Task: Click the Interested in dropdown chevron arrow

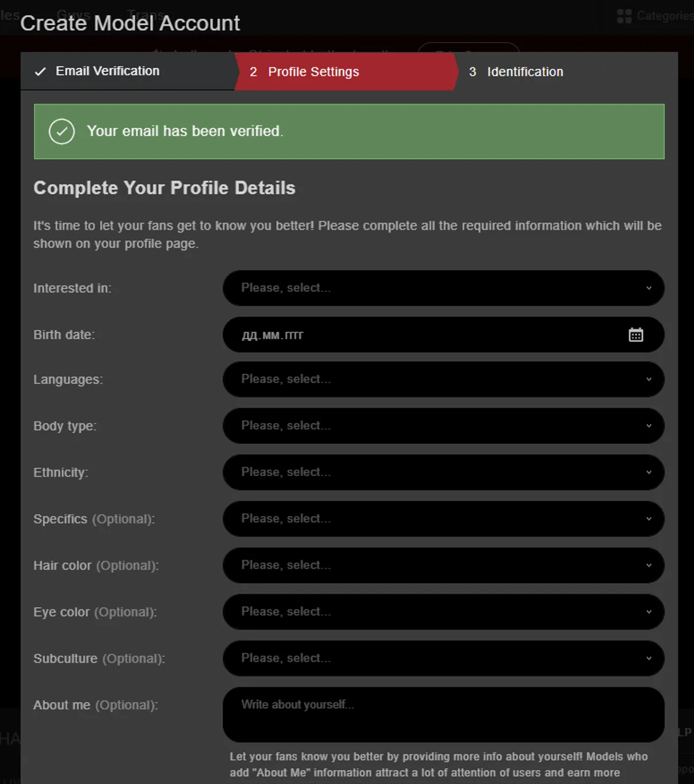Action: (649, 288)
